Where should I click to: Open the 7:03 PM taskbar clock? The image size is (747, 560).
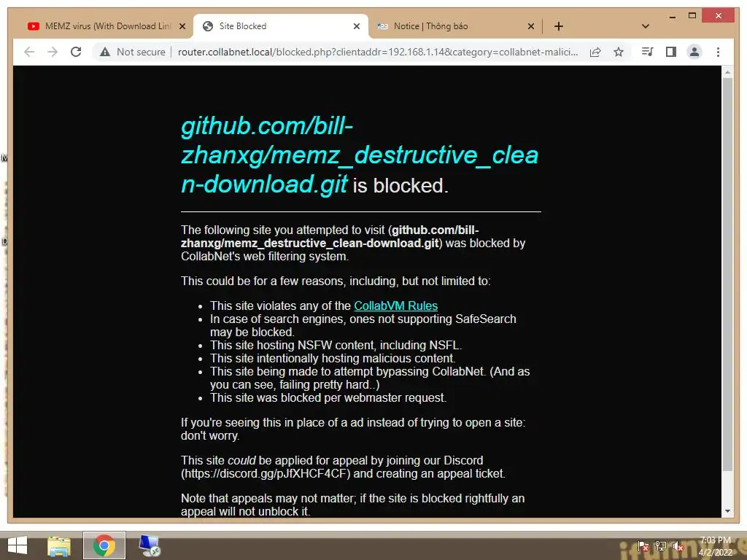click(715, 546)
